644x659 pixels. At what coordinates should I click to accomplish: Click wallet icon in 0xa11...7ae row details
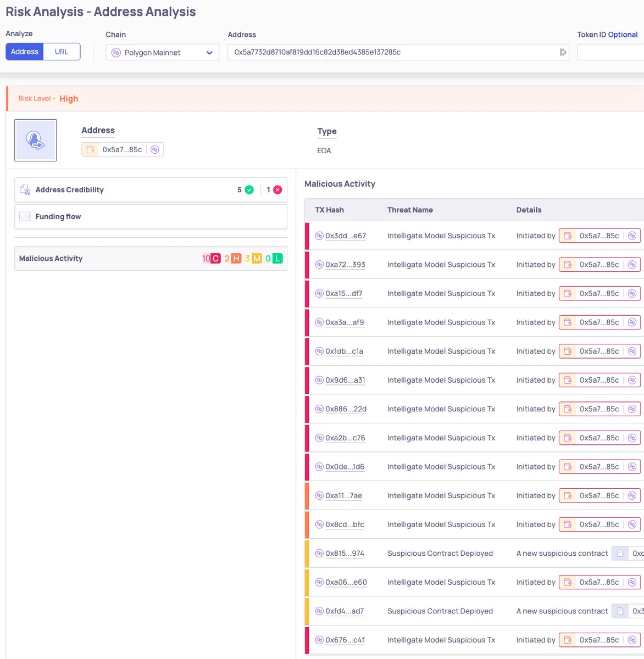point(568,495)
